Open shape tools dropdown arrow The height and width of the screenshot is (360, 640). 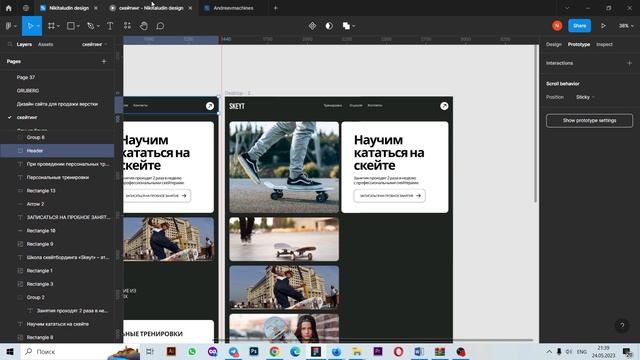(78, 26)
